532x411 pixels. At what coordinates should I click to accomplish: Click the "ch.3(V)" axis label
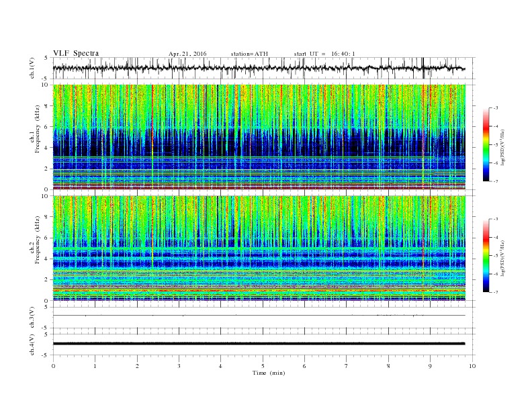click(32, 318)
